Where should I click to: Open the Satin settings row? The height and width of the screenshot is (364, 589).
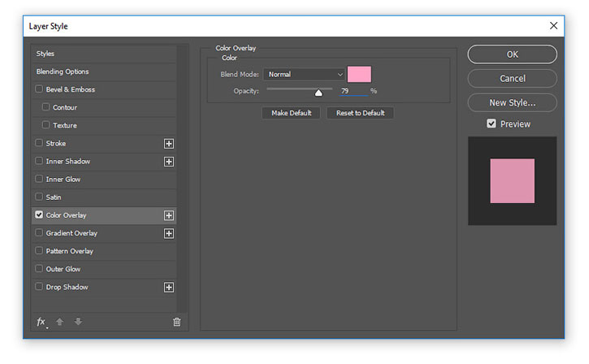[x=104, y=197]
